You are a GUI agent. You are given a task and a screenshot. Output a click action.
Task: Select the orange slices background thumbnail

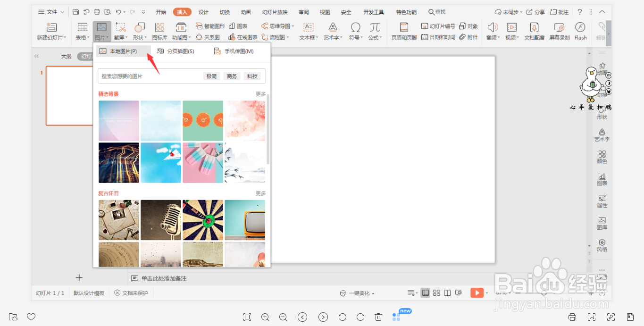click(x=203, y=120)
